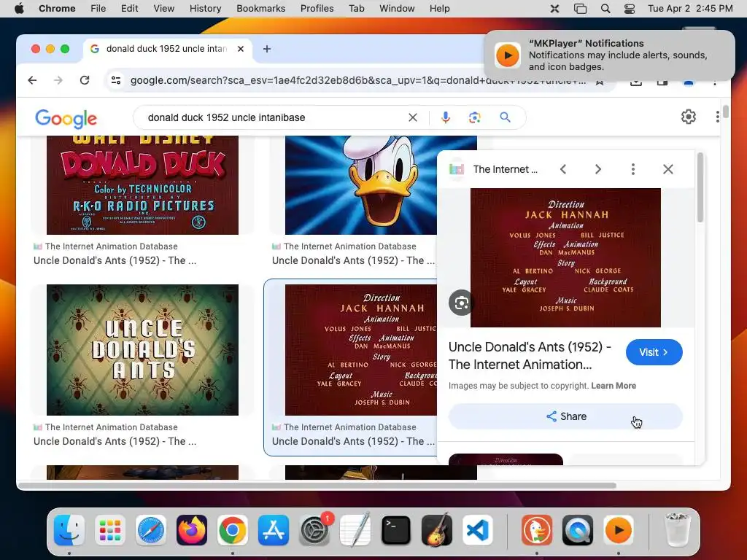This screenshot has width=747, height=560.
Task: Clear the search query with X icon
Action: [413, 117]
